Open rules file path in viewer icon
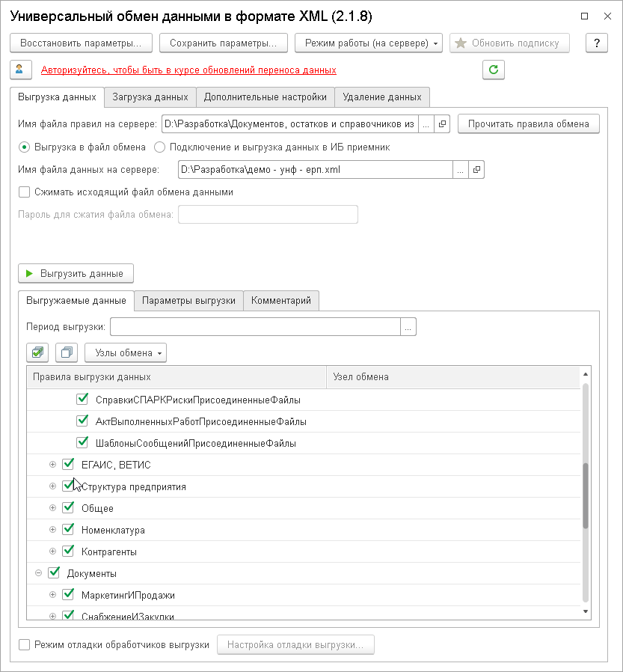This screenshot has width=623, height=672. [442, 124]
